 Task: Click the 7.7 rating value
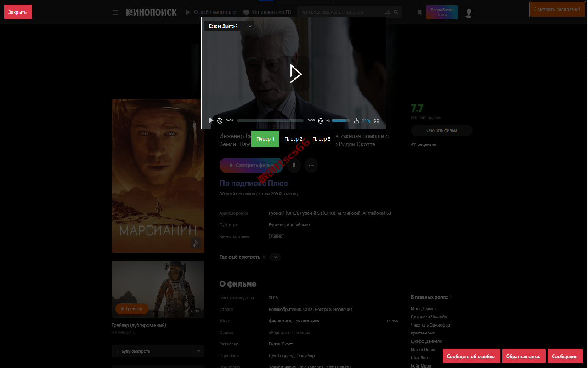pos(417,109)
